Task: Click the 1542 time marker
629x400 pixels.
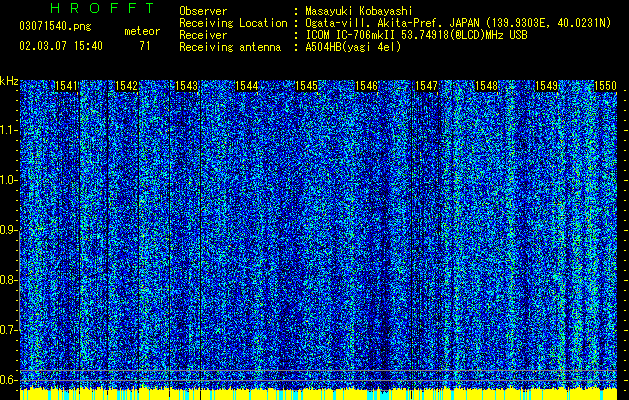Action: tap(126, 86)
